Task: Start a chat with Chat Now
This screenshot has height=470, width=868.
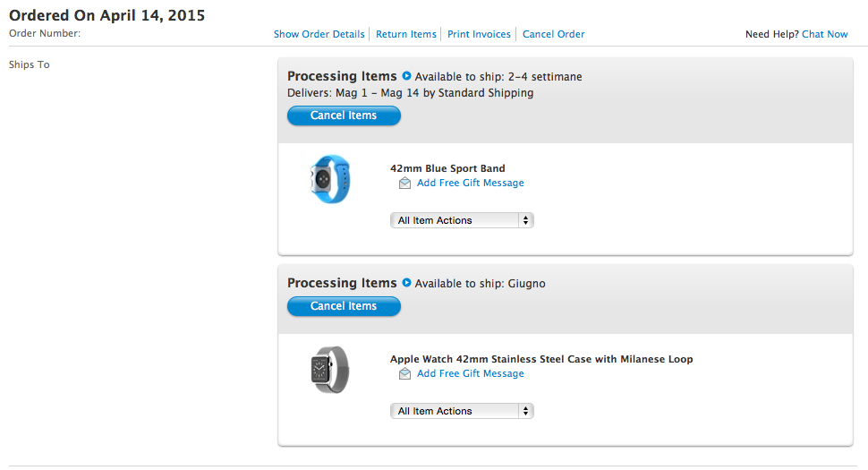Action: (x=824, y=34)
